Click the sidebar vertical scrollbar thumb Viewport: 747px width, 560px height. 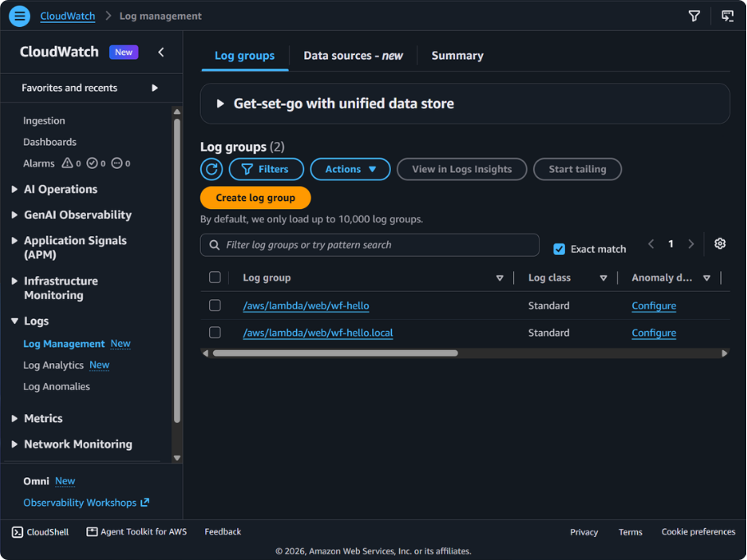[x=177, y=271]
